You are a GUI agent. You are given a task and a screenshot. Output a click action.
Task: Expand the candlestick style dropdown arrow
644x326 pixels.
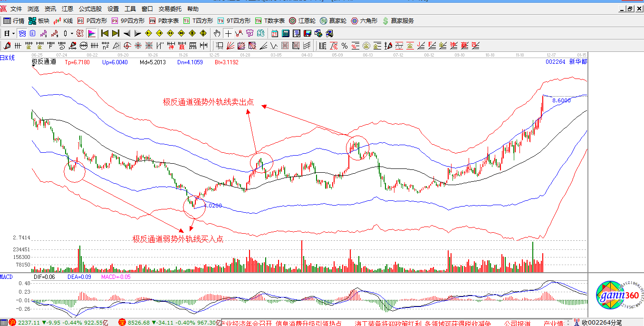pos(72,33)
